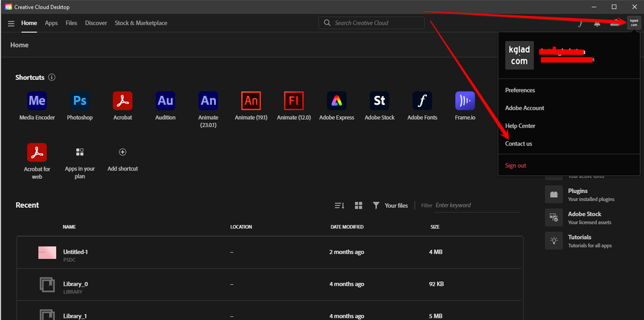
Task: Open Adobe Stock licensed assets
Action: (x=578, y=218)
